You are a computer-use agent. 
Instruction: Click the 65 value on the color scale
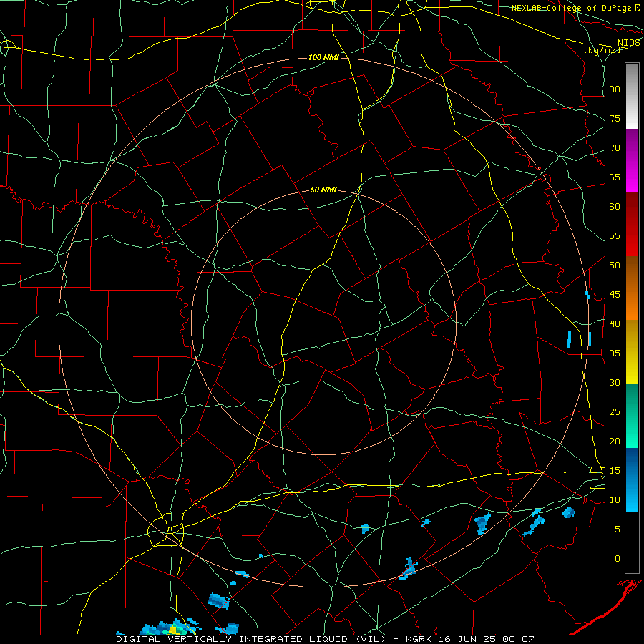[615, 177]
